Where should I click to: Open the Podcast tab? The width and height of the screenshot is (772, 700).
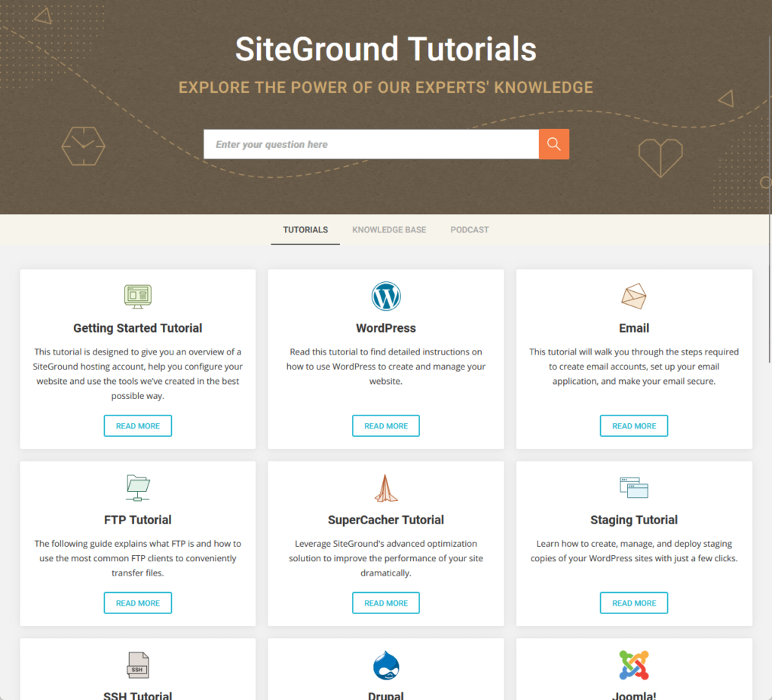click(x=470, y=229)
